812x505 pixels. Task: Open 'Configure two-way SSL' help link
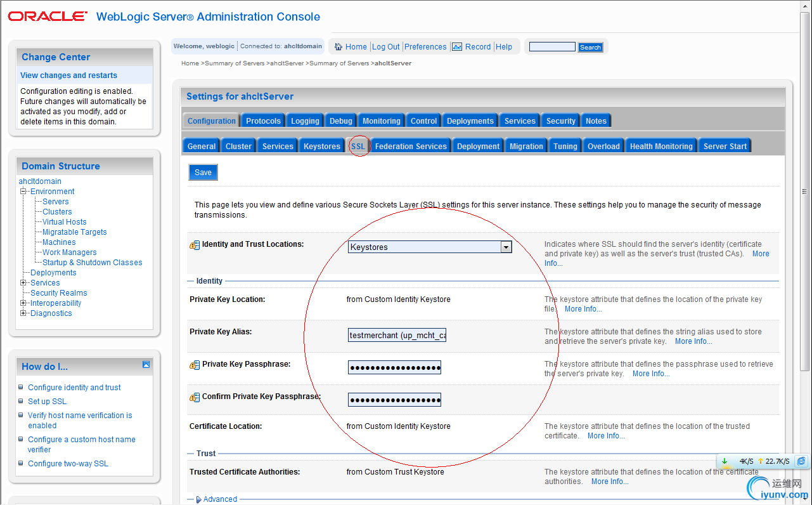pos(68,464)
